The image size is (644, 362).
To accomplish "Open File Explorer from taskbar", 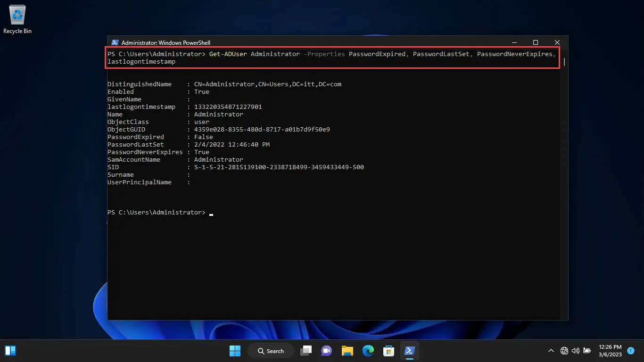I will point(347,351).
